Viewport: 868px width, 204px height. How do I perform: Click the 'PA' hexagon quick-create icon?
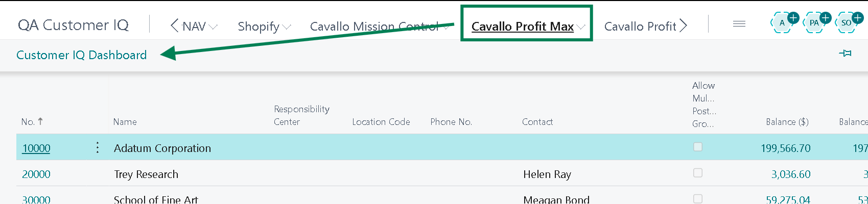click(814, 23)
